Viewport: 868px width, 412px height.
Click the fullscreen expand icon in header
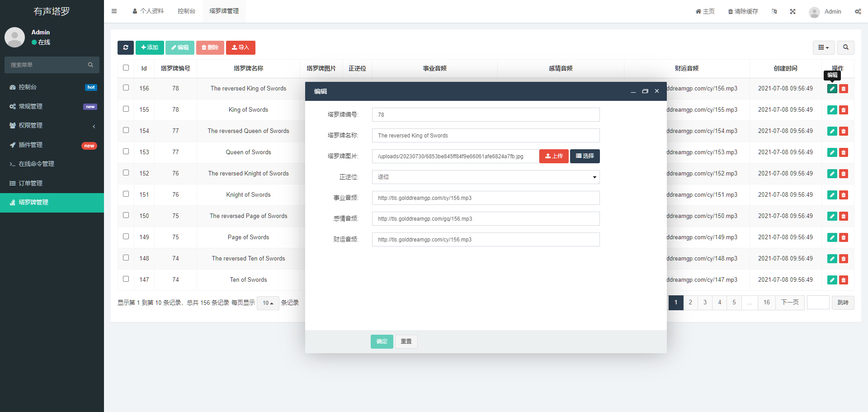click(x=793, y=11)
